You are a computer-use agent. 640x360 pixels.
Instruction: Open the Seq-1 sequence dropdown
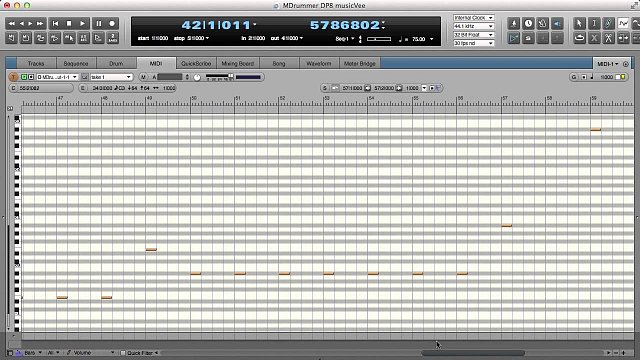(x=345, y=39)
